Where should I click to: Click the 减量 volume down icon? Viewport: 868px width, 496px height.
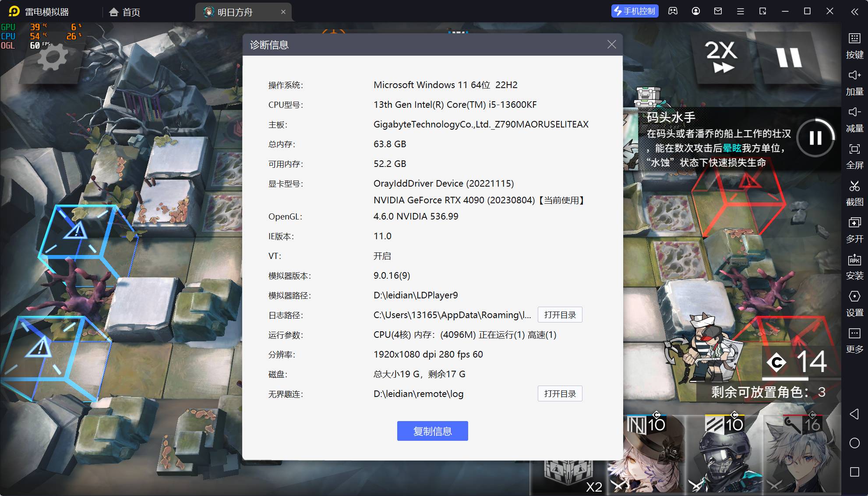(x=854, y=112)
